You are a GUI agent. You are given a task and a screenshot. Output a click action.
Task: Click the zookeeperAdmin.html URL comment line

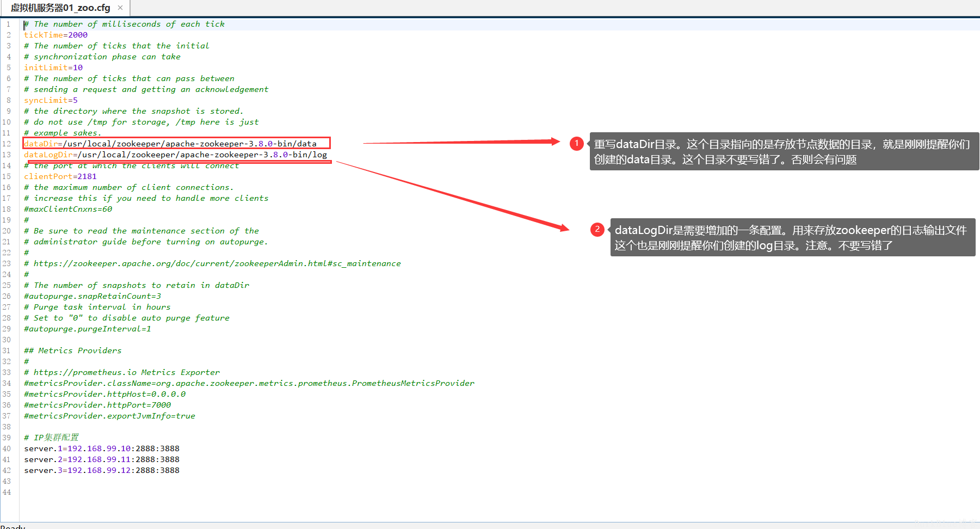coord(212,263)
